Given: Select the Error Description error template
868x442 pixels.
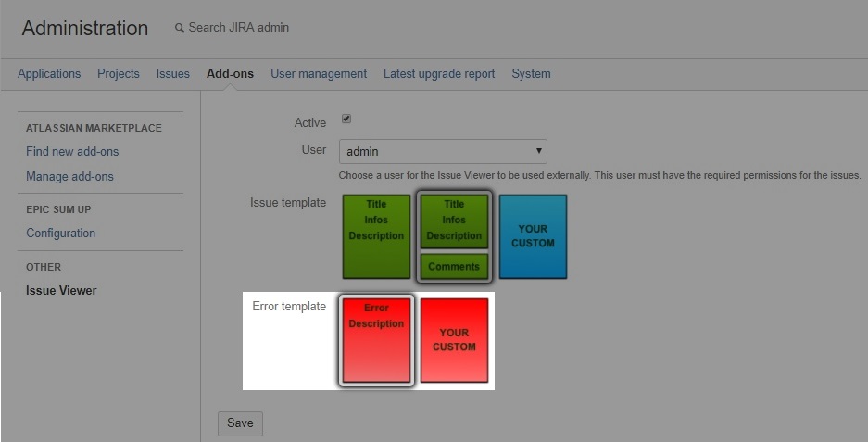Looking at the screenshot, I should pyautogui.click(x=376, y=340).
